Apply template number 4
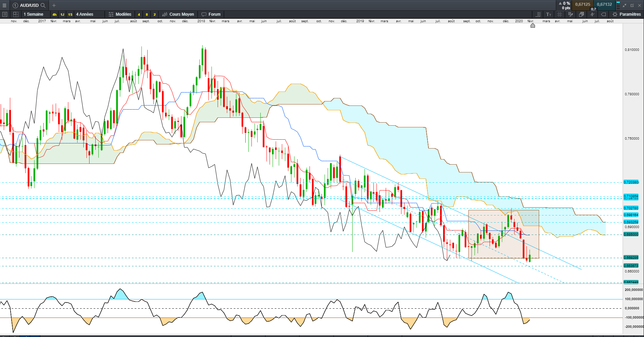This screenshot has width=644, height=337. pos(139,14)
